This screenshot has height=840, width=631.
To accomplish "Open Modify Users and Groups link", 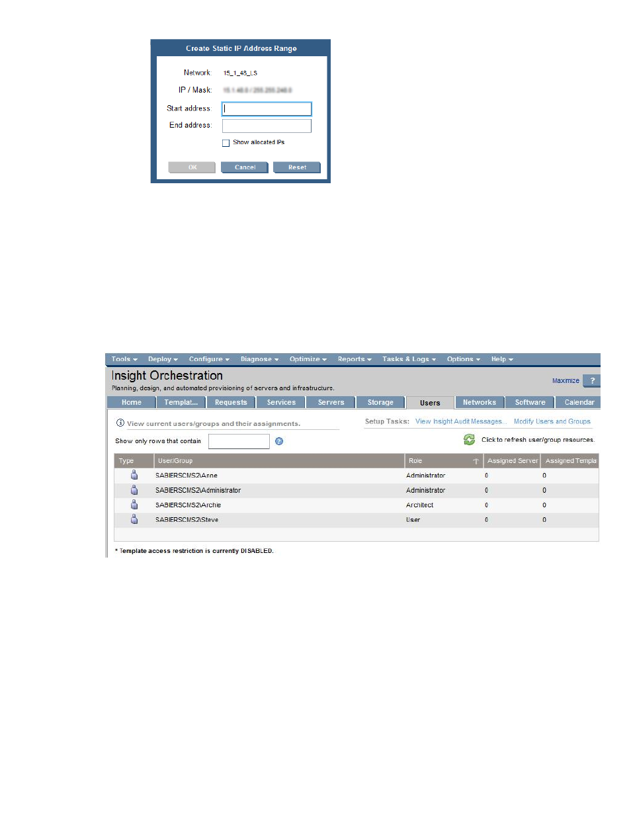I will (552, 421).
